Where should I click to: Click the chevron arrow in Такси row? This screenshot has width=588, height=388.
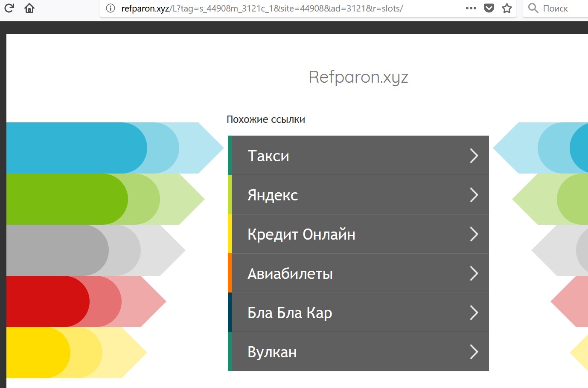pyautogui.click(x=474, y=156)
